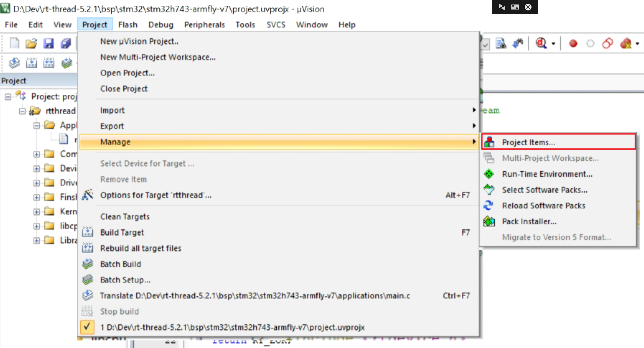The width and height of the screenshot is (644, 348).
Task: Open the Peripherals menu
Action: click(x=204, y=24)
